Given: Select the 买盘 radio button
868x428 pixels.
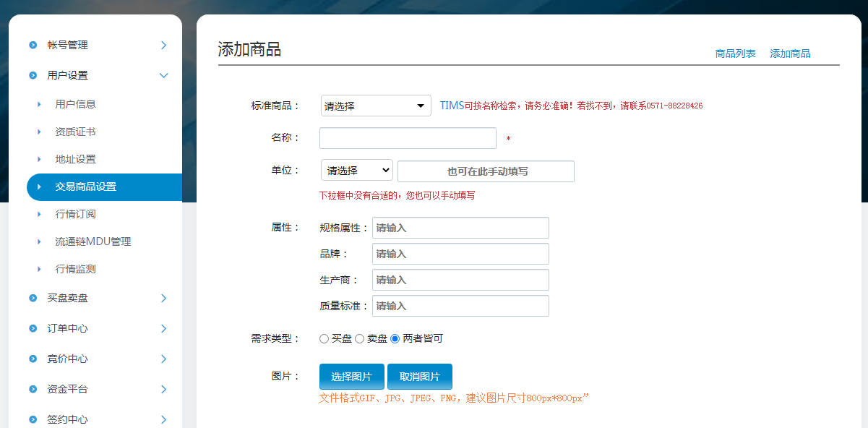Looking at the screenshot, I should click(x=324, y=338).
